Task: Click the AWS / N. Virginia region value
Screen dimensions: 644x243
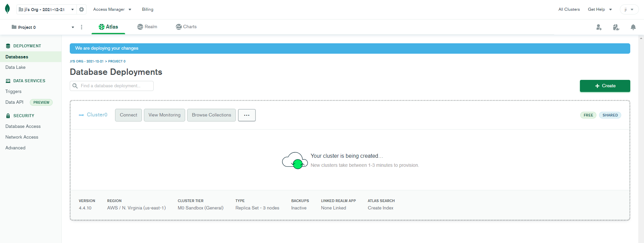Action: point(137,208)
